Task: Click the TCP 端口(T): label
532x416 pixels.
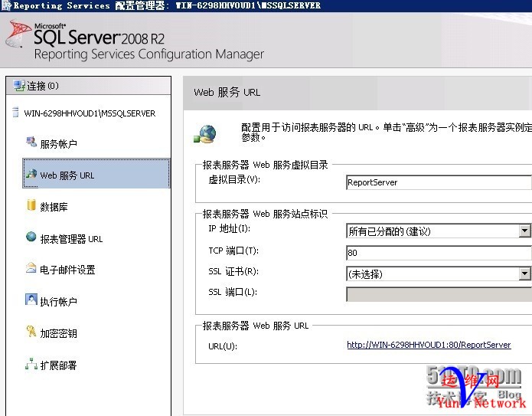Action: tap(233, 251)
